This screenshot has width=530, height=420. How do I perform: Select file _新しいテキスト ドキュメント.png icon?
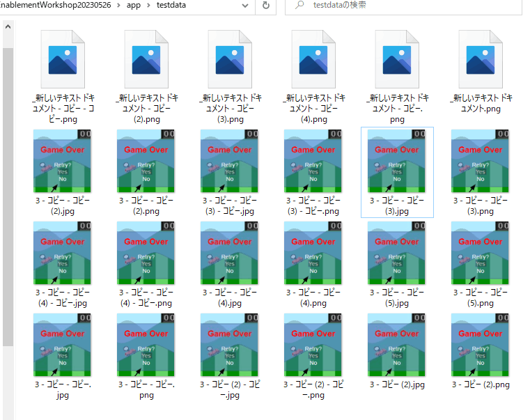pos(481,59)
